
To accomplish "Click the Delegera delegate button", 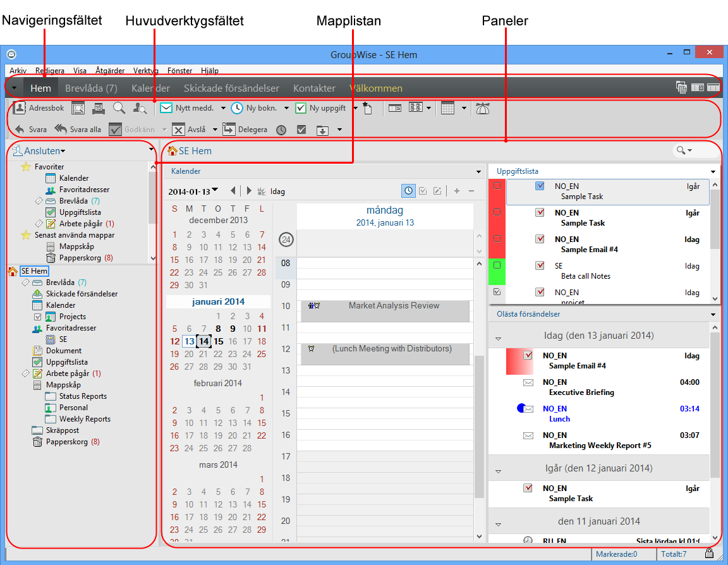I will tap(245, 130).
